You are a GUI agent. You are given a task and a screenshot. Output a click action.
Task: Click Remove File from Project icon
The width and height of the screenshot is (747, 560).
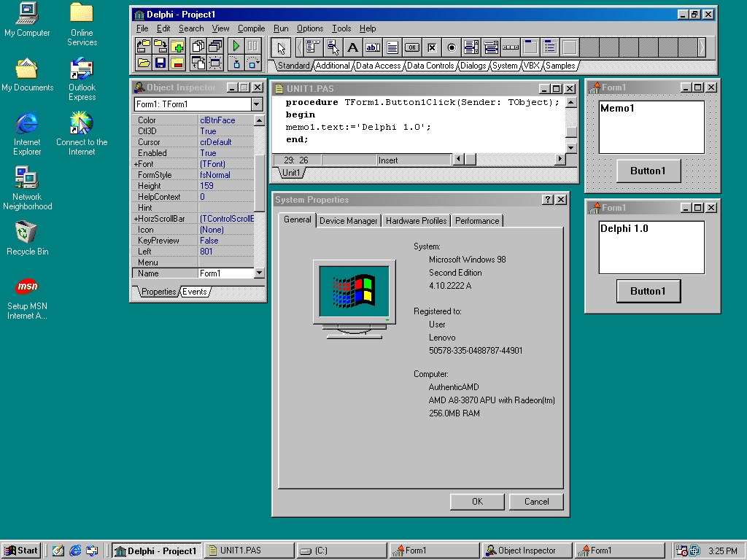pos(177,63)
